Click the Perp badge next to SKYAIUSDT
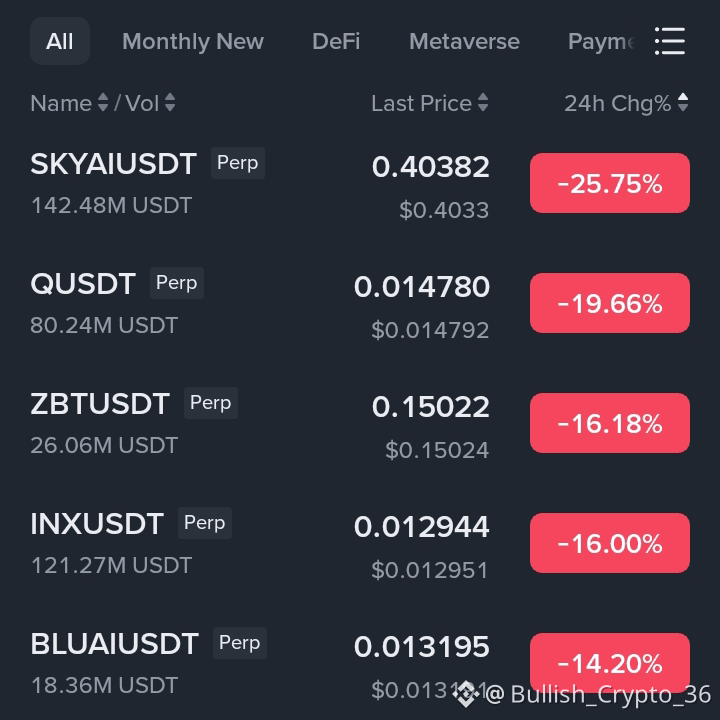The width and height of the screenshot is (720, 720). point(237,163)
